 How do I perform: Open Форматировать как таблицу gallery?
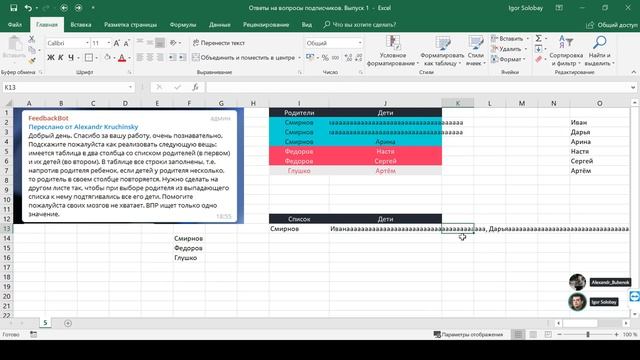click(x=442, y=51)
